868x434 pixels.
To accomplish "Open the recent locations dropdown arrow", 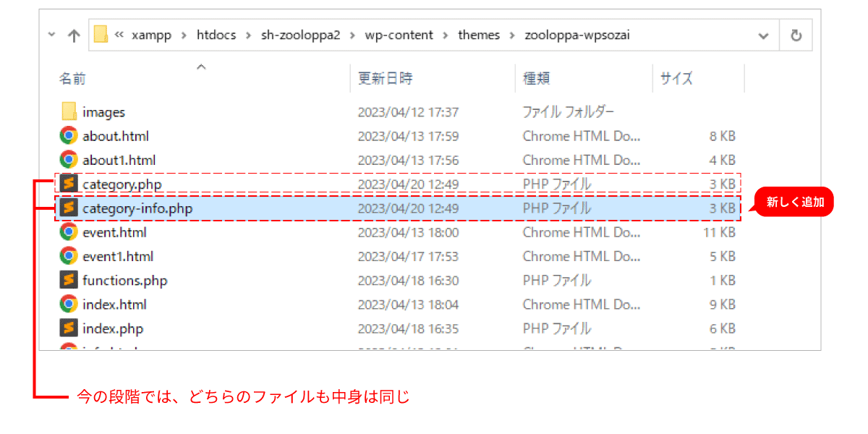I will tap(51, 34).
